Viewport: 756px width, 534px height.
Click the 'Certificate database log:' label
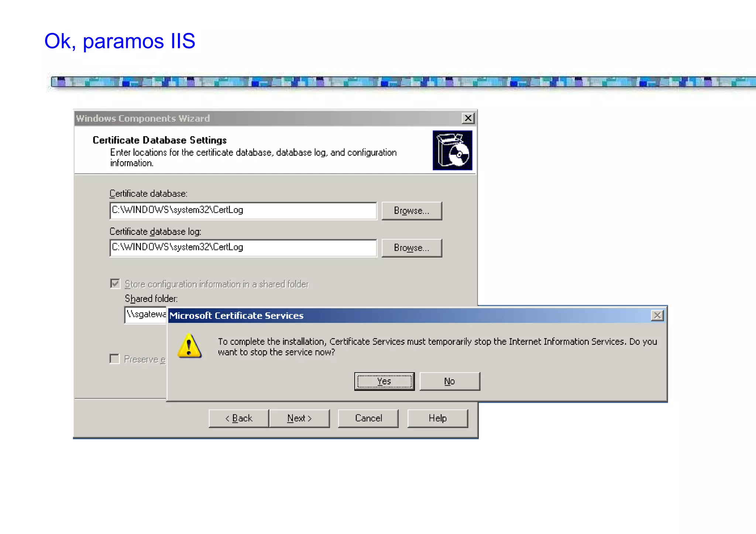tap(155, 231)
